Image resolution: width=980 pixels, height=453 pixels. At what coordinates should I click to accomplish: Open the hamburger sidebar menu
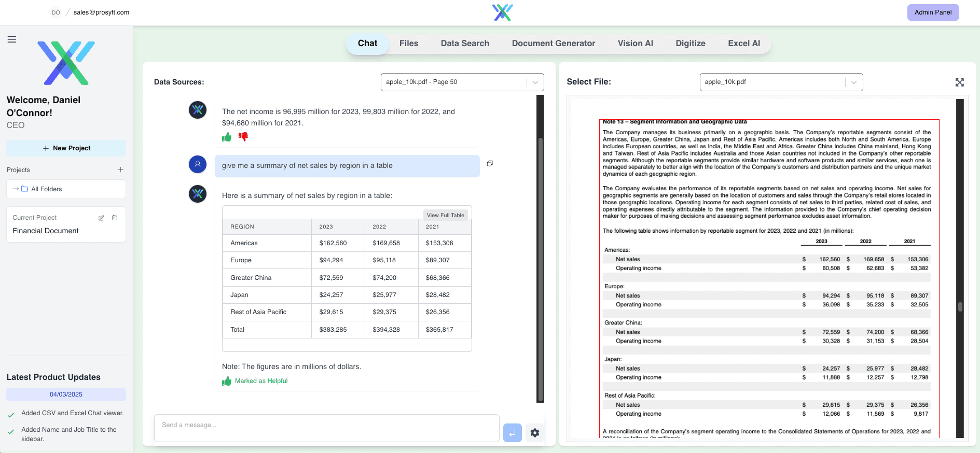(11, 39)
